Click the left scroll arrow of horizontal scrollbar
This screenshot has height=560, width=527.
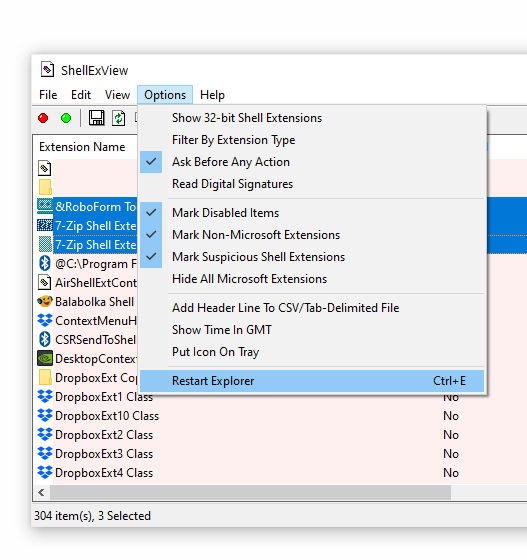pos(41,492)
